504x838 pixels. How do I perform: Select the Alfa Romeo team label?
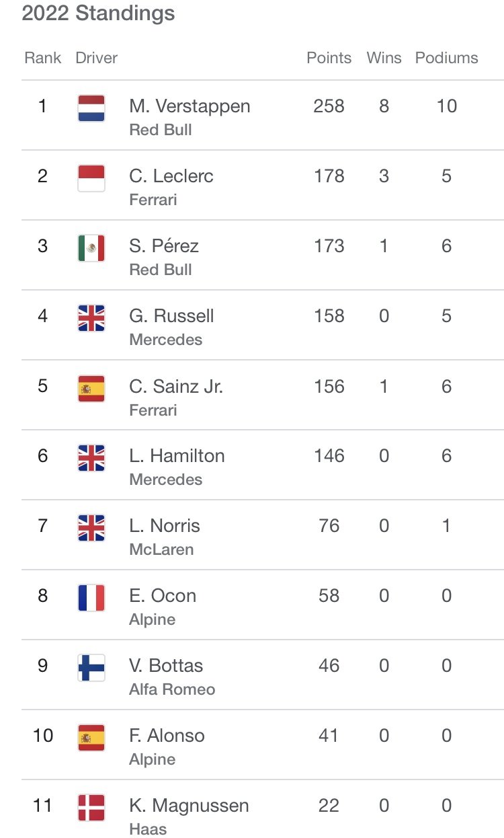[x=172, y=689]
